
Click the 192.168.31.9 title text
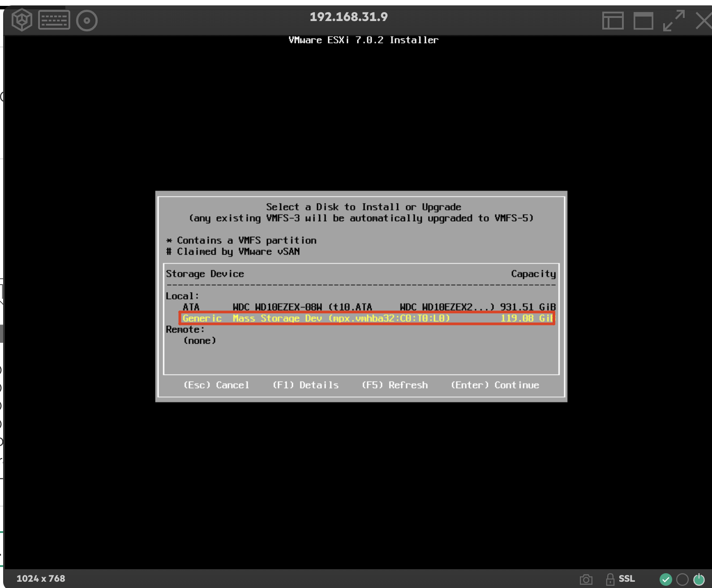tap(349, 17)
